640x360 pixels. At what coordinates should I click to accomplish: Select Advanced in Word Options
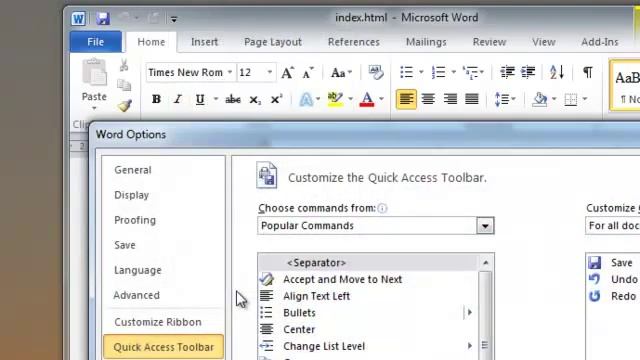137,295
